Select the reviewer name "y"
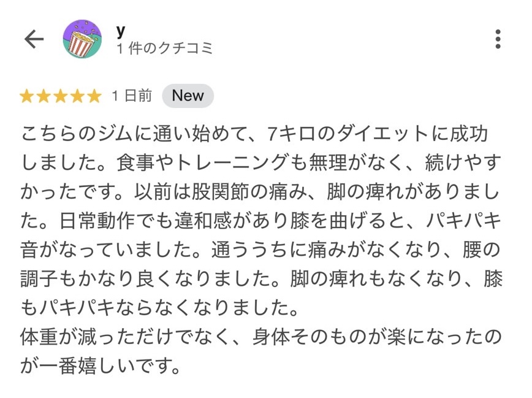Screen dimensions: 532x398 121,29
